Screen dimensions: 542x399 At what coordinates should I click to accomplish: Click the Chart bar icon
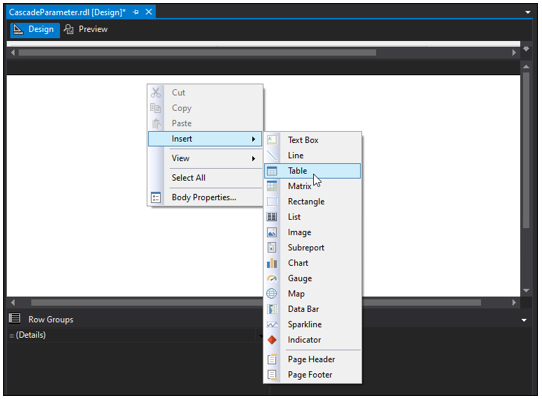click(x=272, y=263)
